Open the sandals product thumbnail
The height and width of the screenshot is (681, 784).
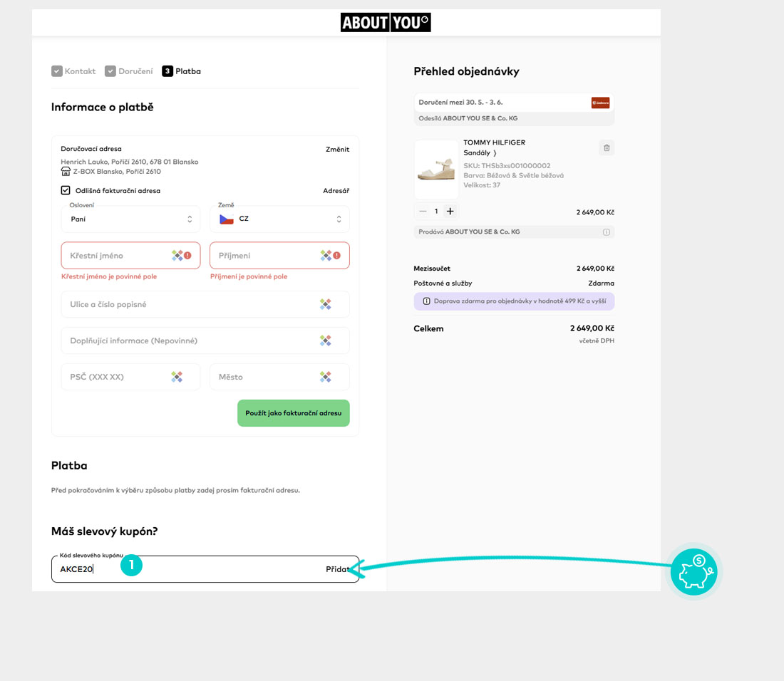point(436,170)
